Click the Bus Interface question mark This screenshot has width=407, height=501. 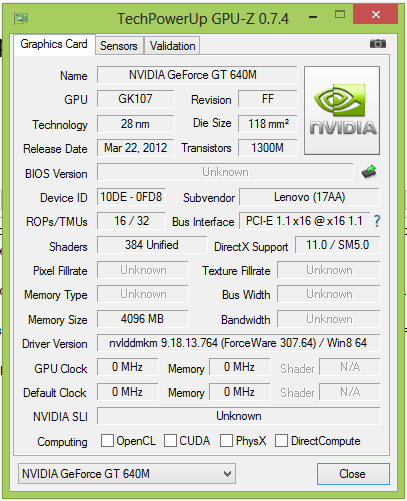377,221
